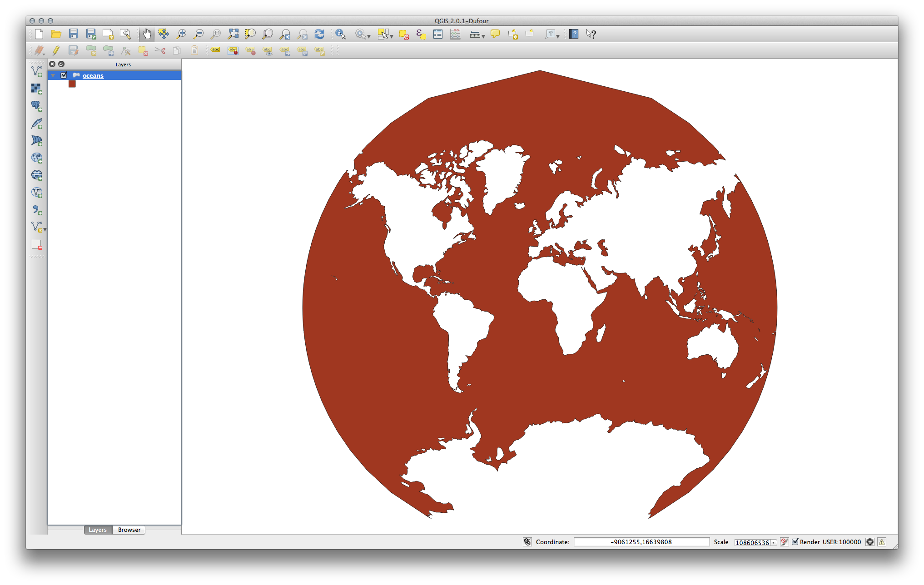The height and width of the screenshot is (585, 924).
Task: Click the oceans red color swatch
Action: click(72, 84)
